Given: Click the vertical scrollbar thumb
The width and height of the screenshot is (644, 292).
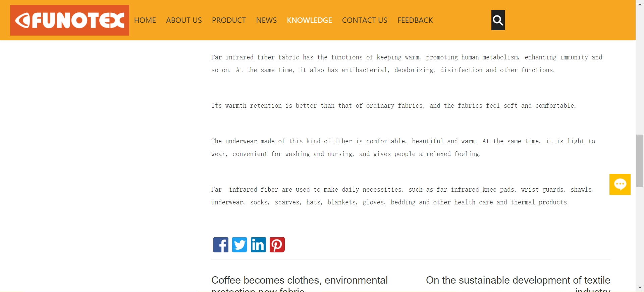Looking at the screenshot, I should tap(640, 160).
